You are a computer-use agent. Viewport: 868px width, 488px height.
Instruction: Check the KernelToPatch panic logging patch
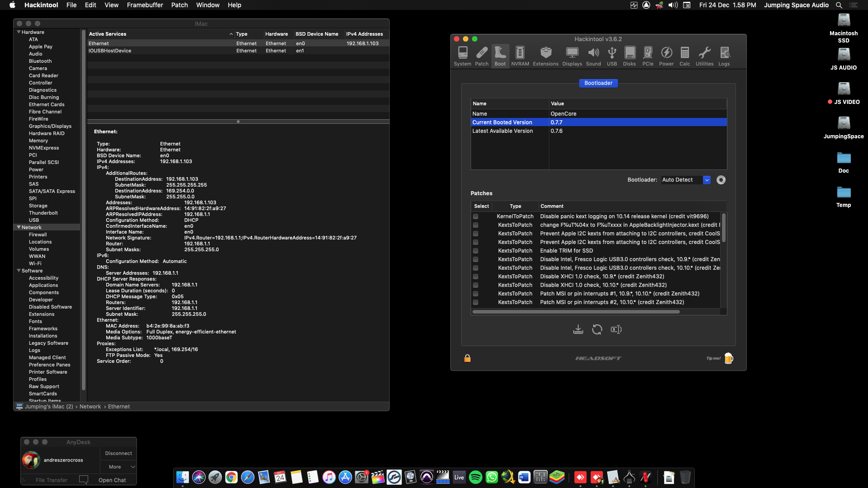coord(476,216)
